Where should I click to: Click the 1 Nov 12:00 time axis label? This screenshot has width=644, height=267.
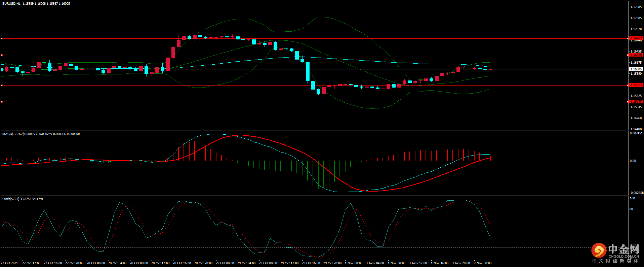tap(418, 263)
